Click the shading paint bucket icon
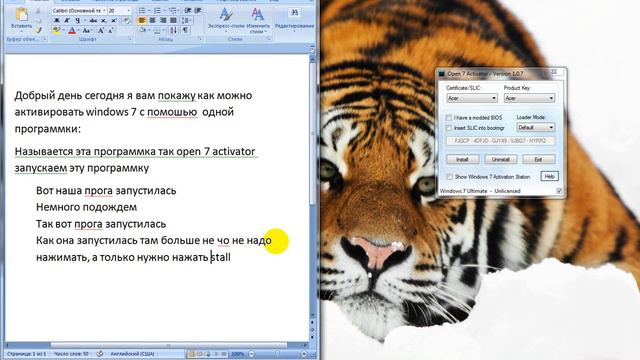640x360 pixels. point(142,30)
